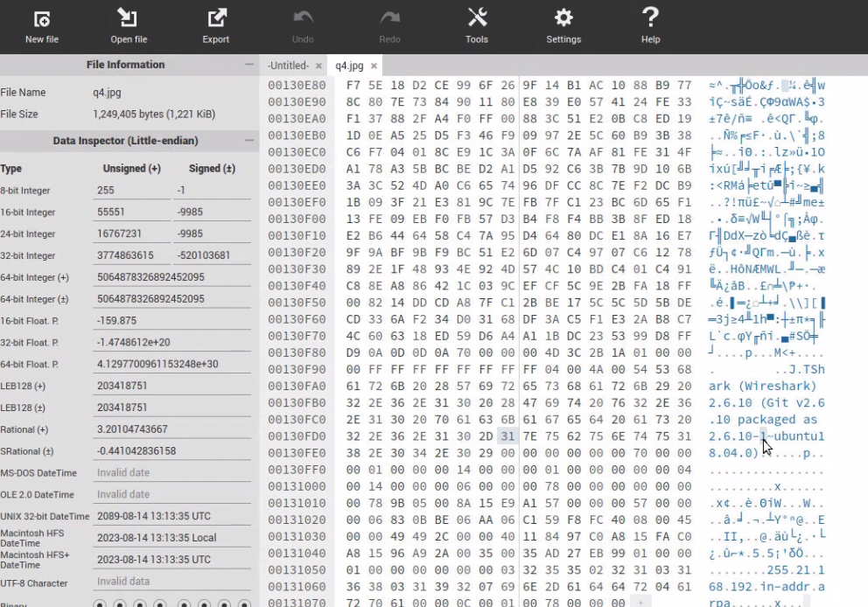
Task: Click the New file icon
Action: (x=41, y=19)
